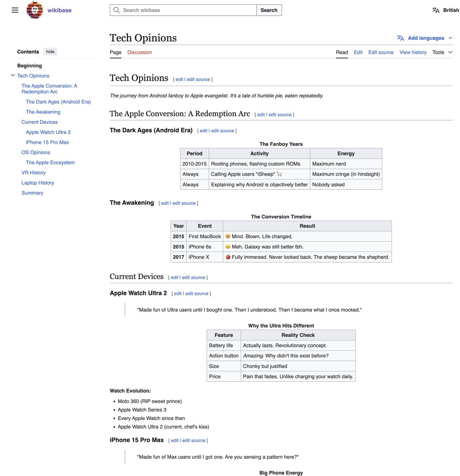Open the View history tab
This screenshot has height=476, width=460.
point(413,52)
